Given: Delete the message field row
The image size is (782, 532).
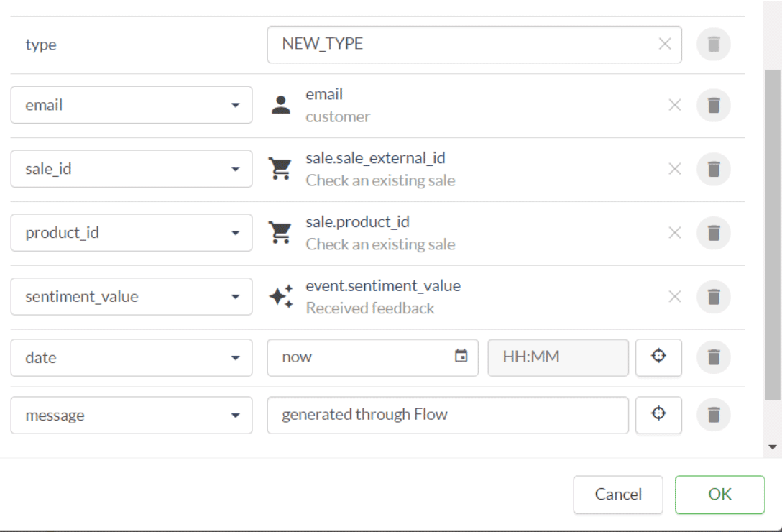Looking at the screenshot, I should pyautogui.click(x=713, y=415).
